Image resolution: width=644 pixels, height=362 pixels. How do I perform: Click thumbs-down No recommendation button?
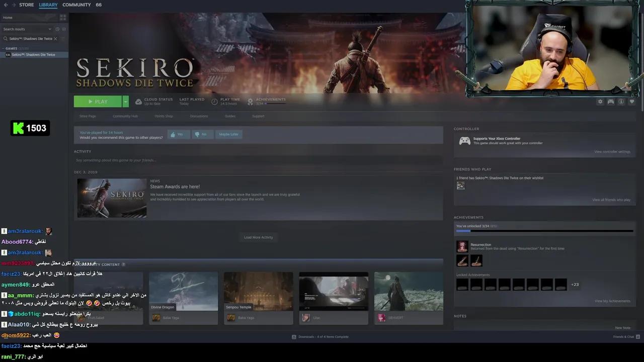[202, 134]
